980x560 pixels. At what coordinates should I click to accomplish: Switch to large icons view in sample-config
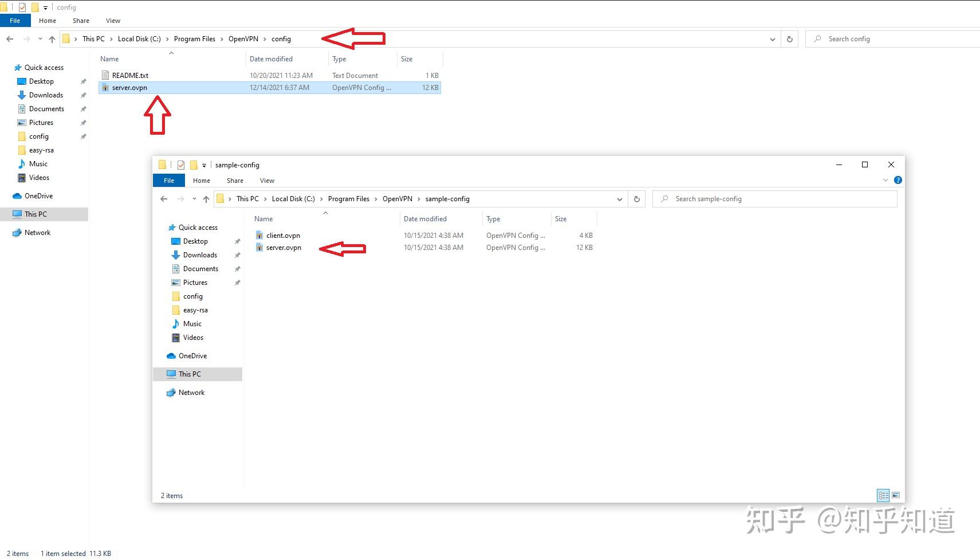(x=896, y=495)
